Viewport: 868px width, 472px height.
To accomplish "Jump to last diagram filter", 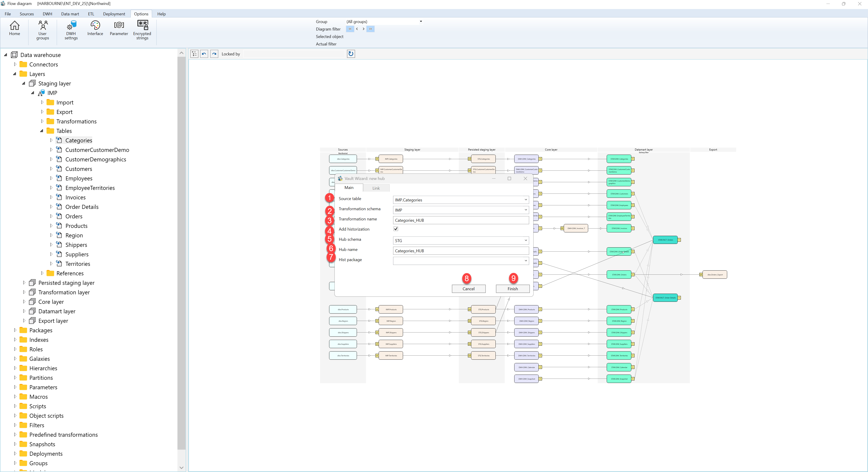I will (370, 29).
